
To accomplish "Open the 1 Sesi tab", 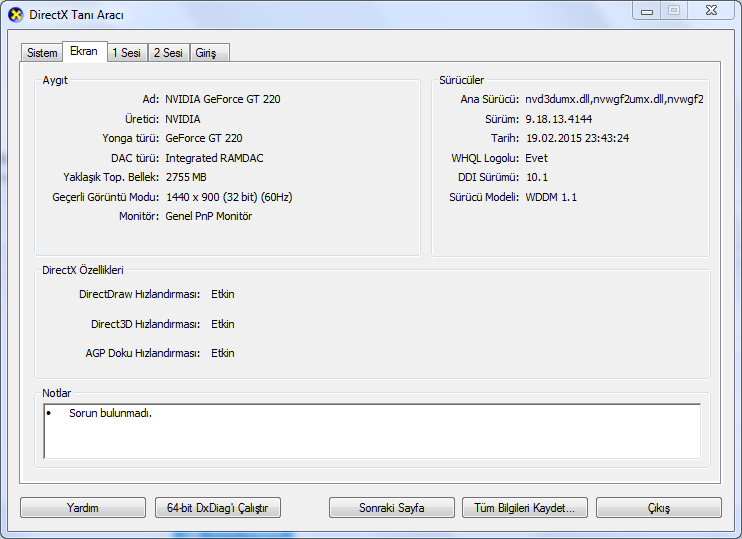I will tap(127, 53).
